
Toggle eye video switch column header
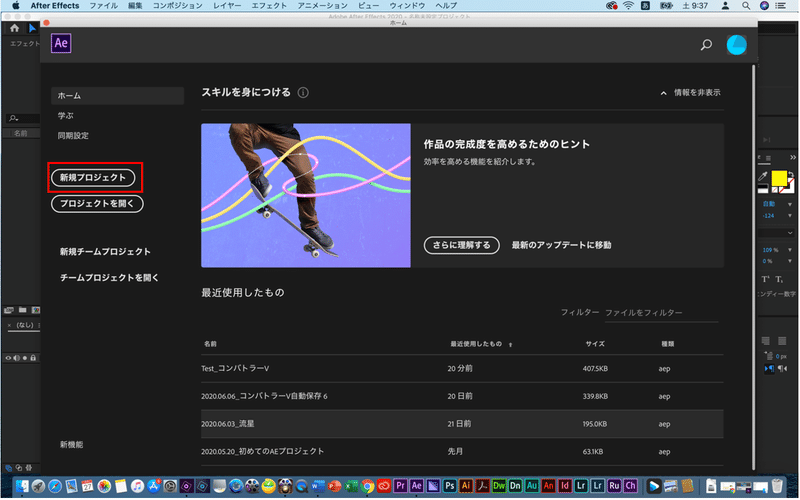[8, 358]
